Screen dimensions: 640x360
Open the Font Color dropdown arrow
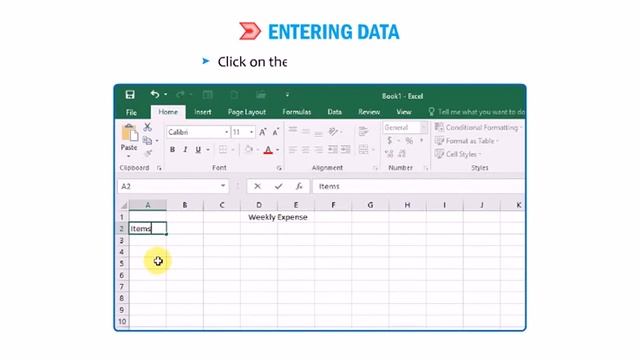pyautogui.click(x=278, y=150)
